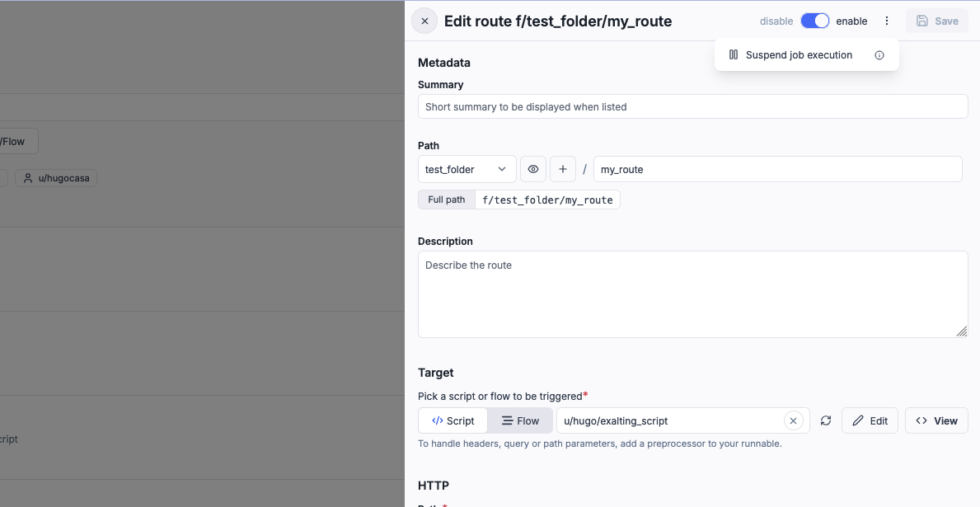The image size is (980, 507).
Task: Click the eye icon to view folder
Action: click(x=533, y=169)
